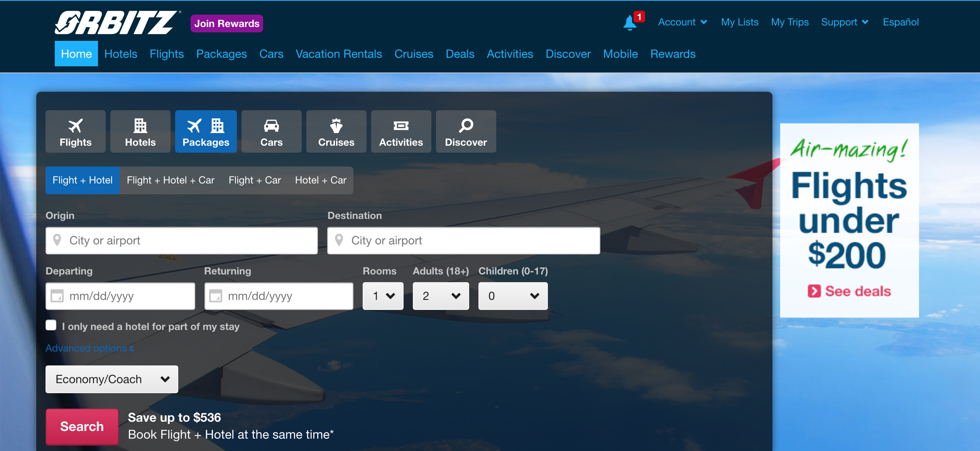Open Vacation Rentals in the navigation
Image resolution: width=980 pixels, height=451 pixels.
pyautogui.click(x=339, y=54)
